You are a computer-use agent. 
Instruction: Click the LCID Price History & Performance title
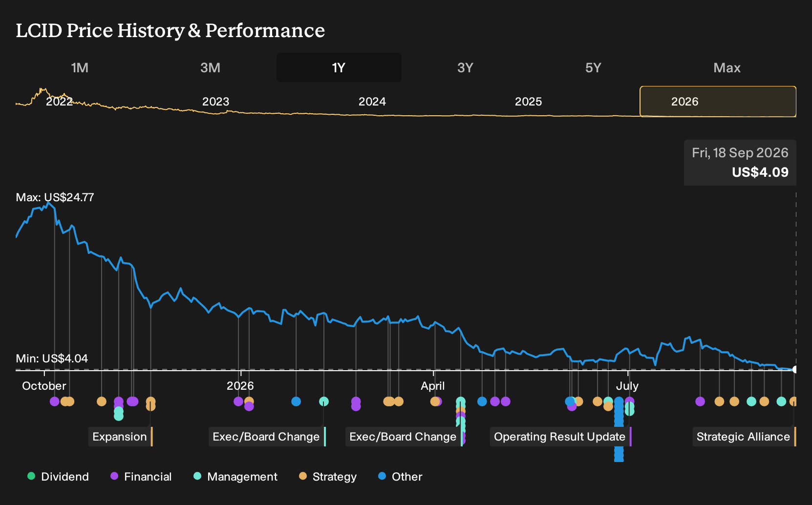[x=171, y=31]
